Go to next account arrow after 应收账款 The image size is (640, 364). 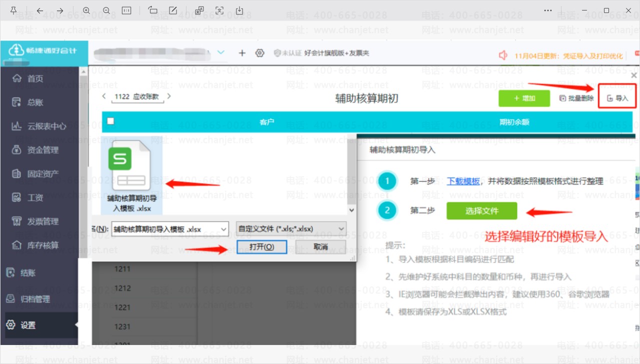[x=169, y=96]
